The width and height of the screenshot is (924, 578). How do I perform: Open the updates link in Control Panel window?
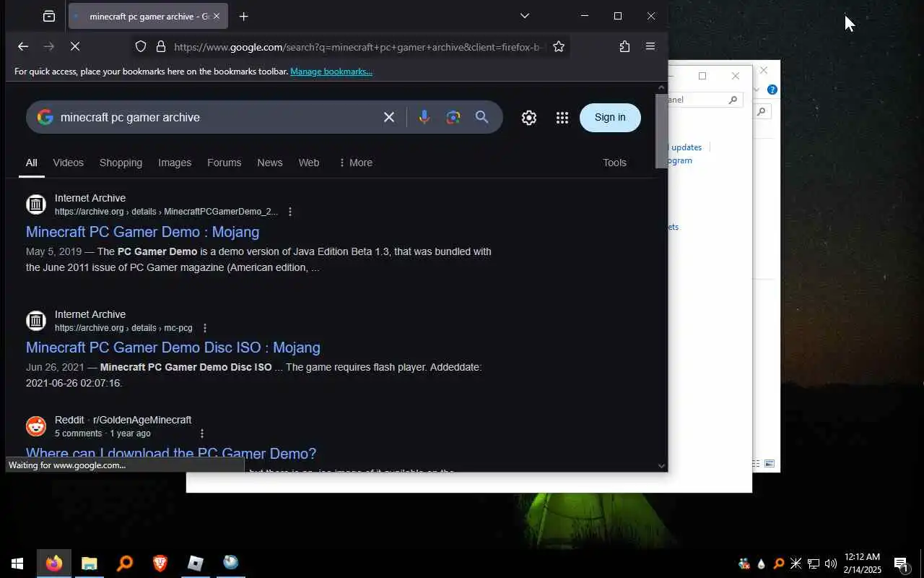tap(686, 147)
